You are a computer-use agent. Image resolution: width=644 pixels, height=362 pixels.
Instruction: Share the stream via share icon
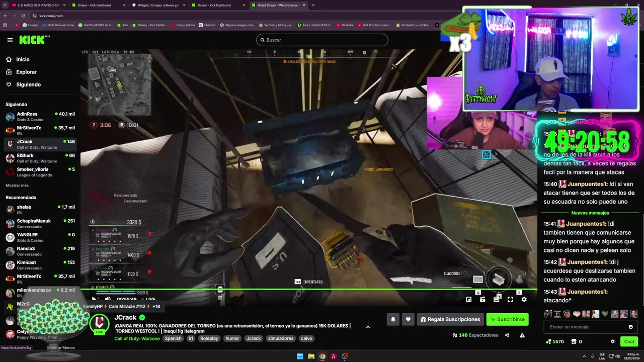pos(507,335)
